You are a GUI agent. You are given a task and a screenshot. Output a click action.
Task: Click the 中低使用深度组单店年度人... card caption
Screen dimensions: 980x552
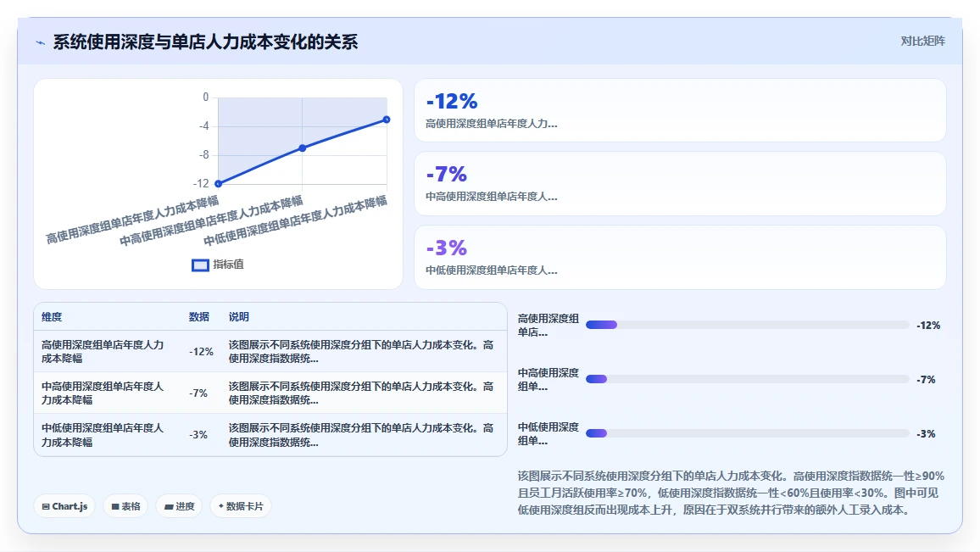pos(491,270)
